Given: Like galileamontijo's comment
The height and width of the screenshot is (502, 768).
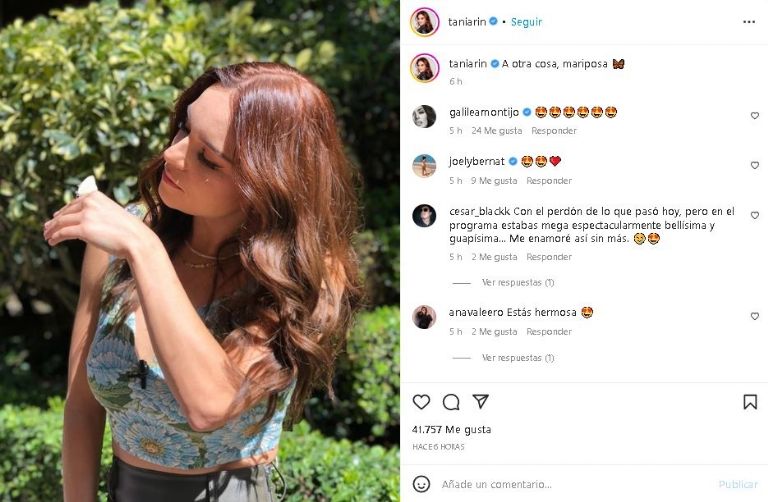Looking at the screenshot, I should tap(754, 116).
